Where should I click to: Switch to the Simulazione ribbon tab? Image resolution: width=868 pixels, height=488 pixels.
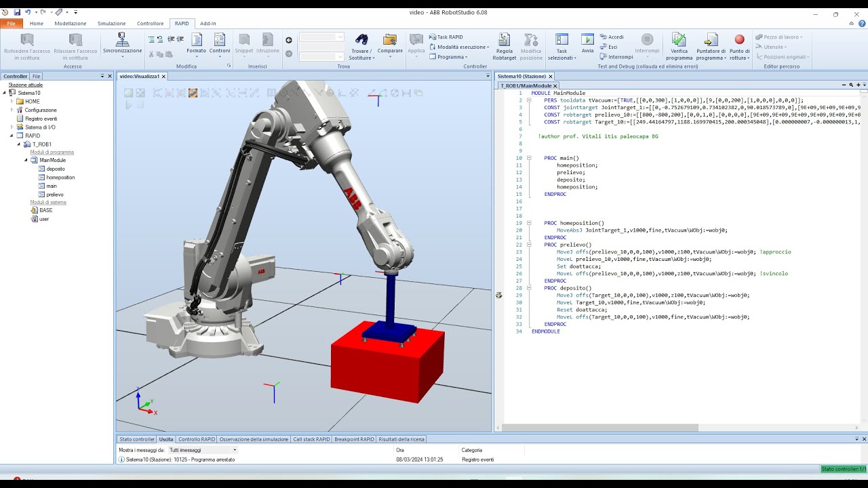click(x=111, y=23)
